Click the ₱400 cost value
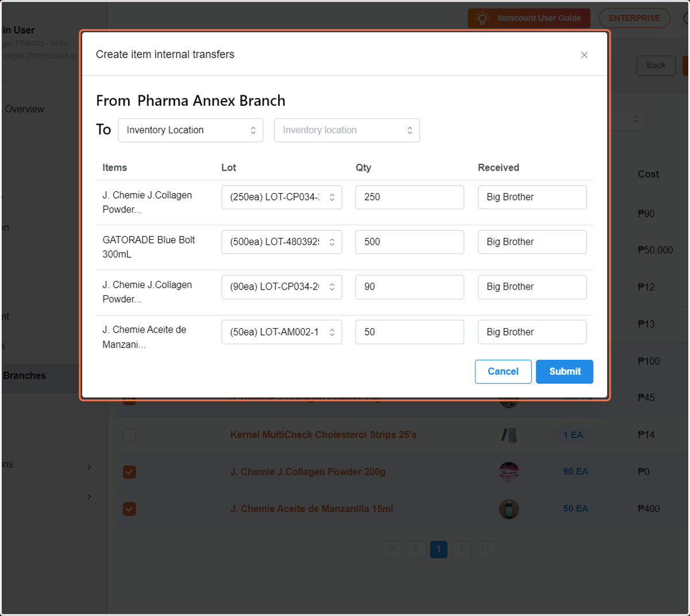 (649, 509)
